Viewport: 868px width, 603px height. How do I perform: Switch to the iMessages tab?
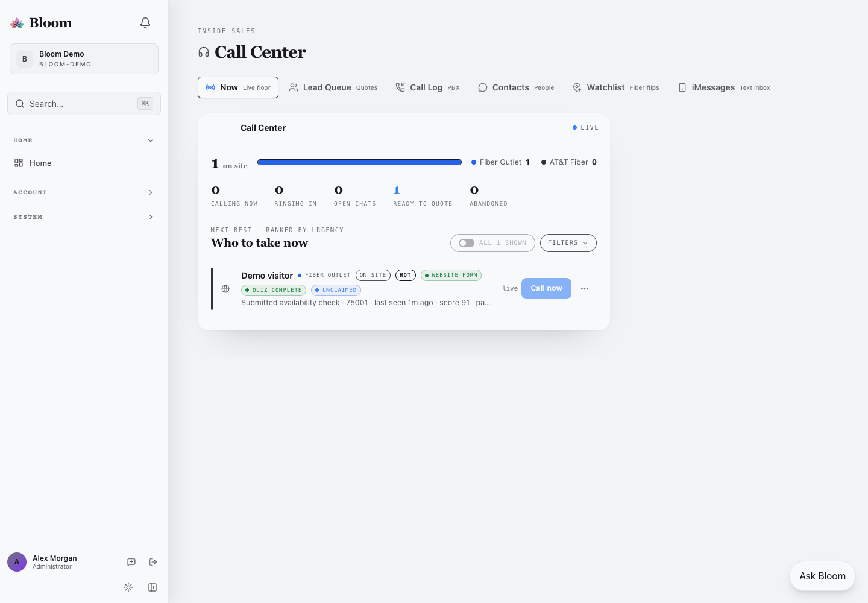[x=724, y=87]
